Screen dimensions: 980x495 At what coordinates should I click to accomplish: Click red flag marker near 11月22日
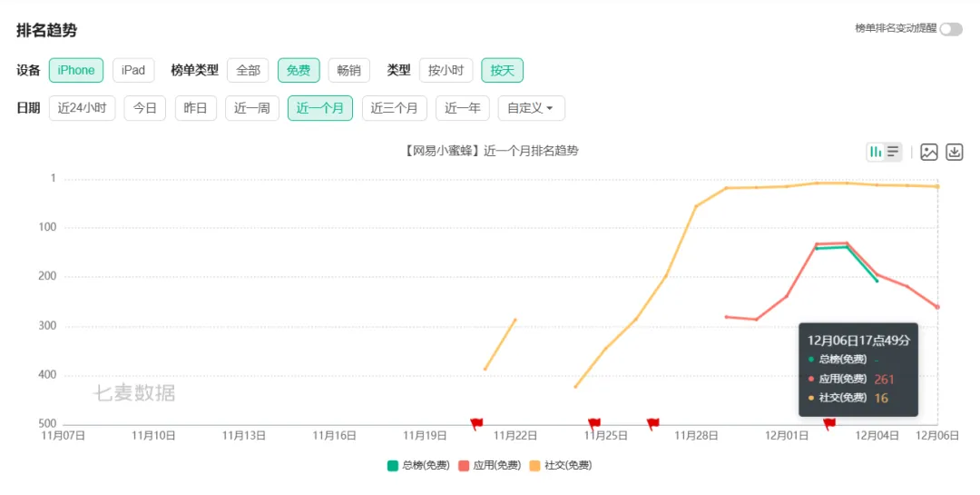click(x=477, y=423)
